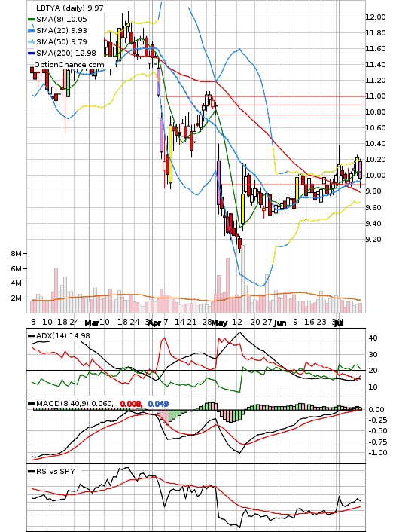Click the green SMA(8) legend color marker
396x532 pixels.
31,20
